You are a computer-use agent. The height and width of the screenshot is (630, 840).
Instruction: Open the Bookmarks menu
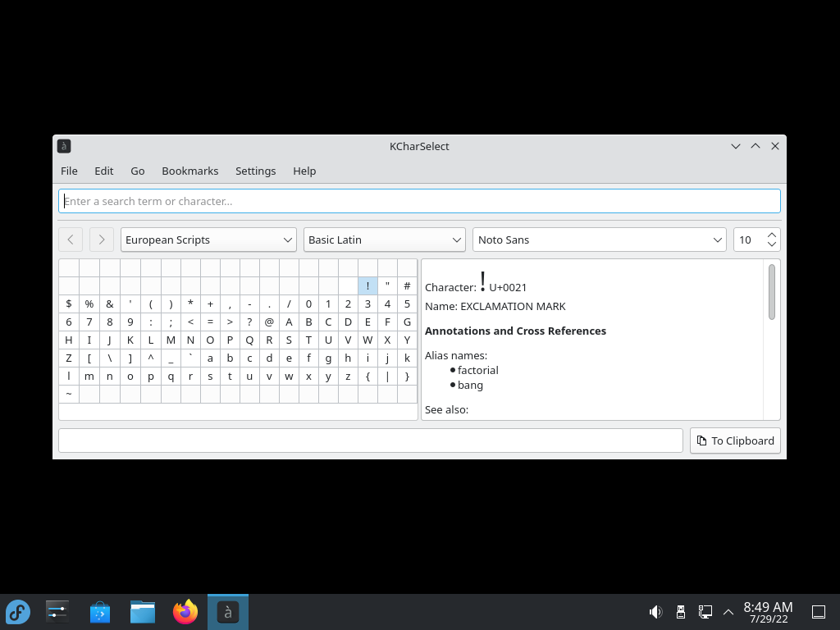pyautogui.click(x=190, y=171)
